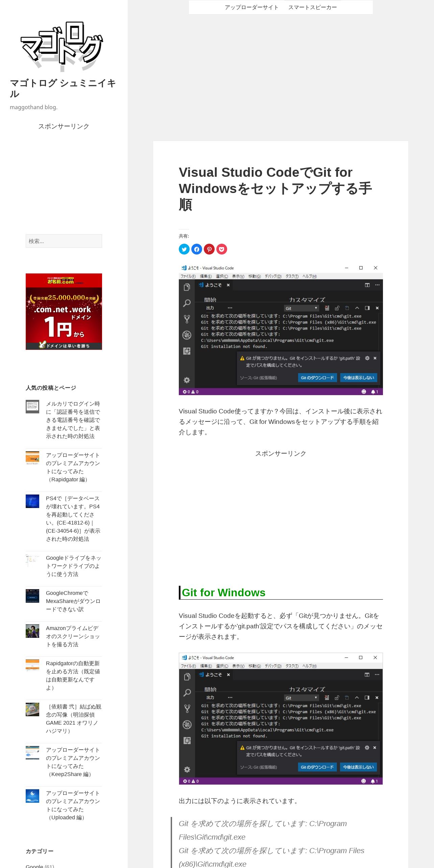Click the Keep2Share編 post thumbnail
434x868 pixels.
click(32, 753)
